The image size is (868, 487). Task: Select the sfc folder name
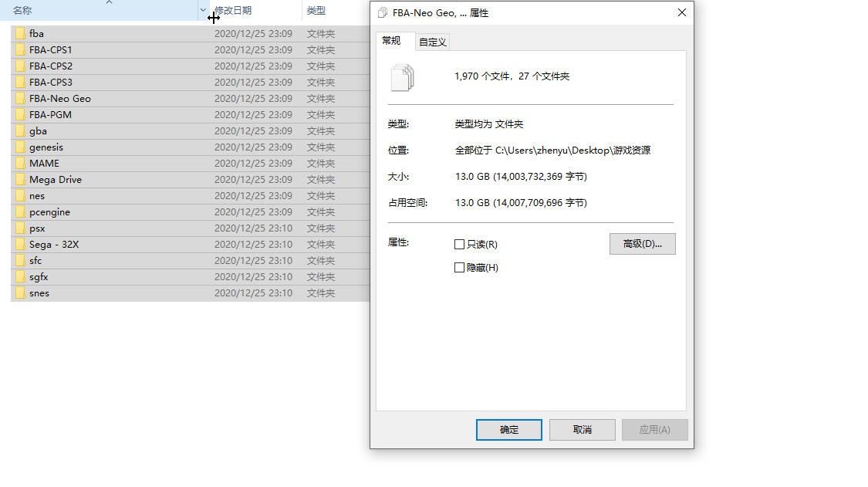[x=35, y=260]
